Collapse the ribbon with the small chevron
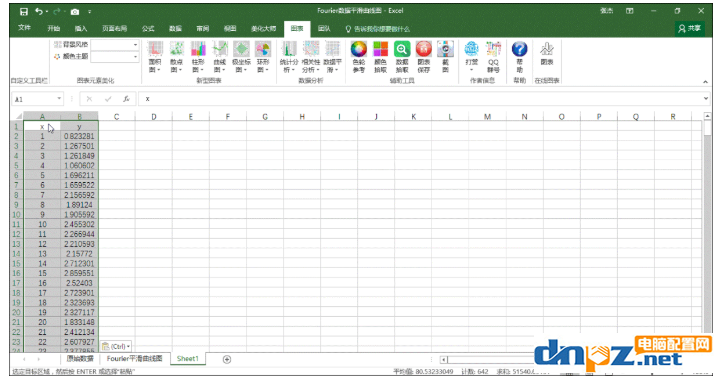The width and height of the screenshot is (719, 378). pos(705,81)
